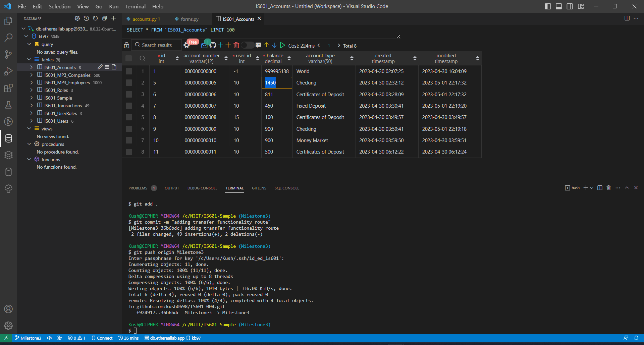Open the Run and Debug sidebar icon

pyautogui.click(x=9, y=71)
